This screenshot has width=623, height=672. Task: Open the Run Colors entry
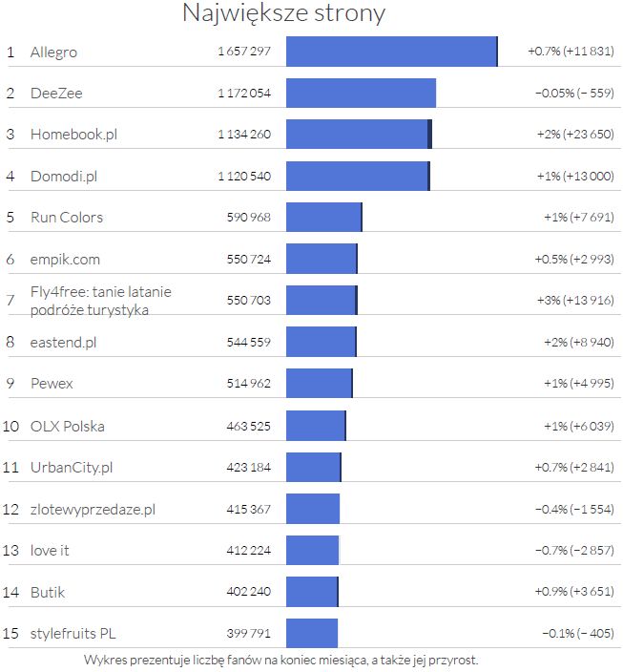(x=67, y=218)
